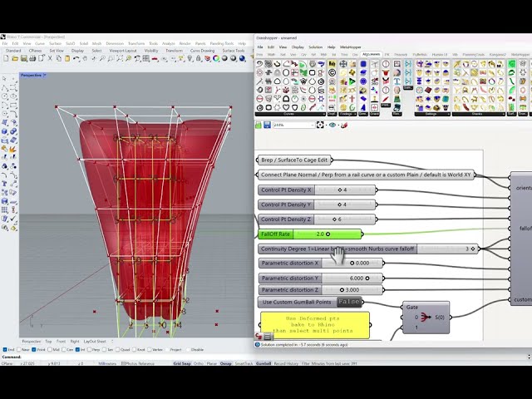The image size is (532, 399).
Task: Click the New file icon in Rhino toolbar
Action: tap(6, 58)
